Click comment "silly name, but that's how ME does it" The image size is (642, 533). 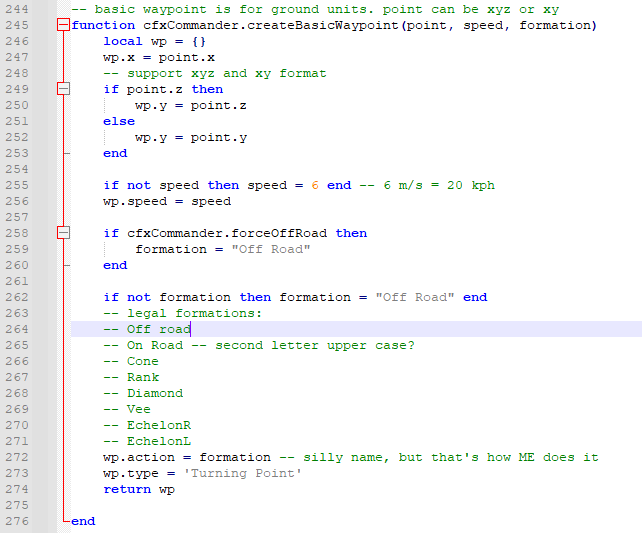pos(439,457)
